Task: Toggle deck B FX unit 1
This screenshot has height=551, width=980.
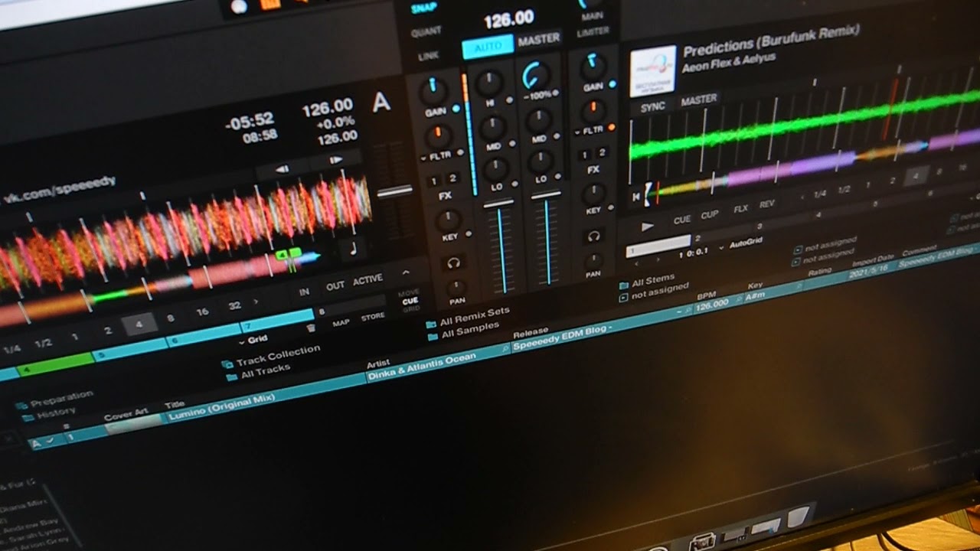Action: click(586, 155)
